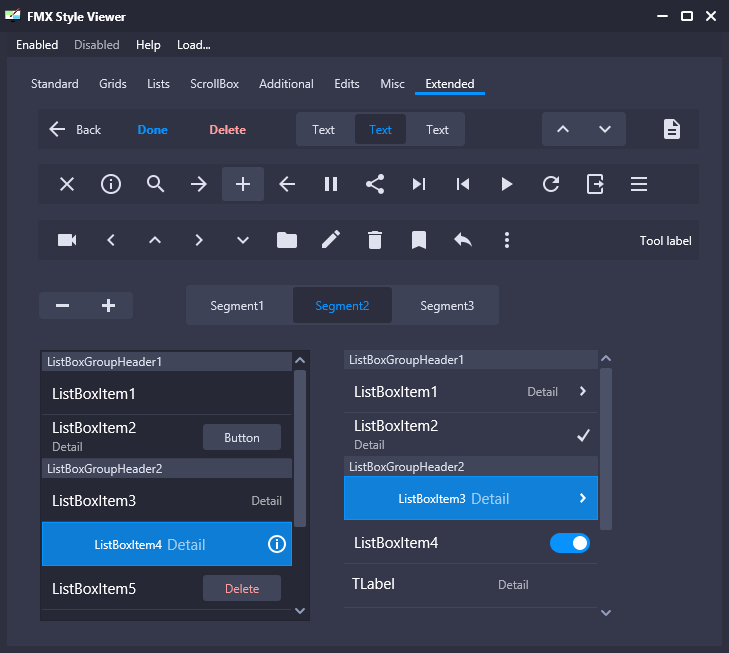Open the Lists tab
The height and width of the screenshot is (653, 729).
159,84
